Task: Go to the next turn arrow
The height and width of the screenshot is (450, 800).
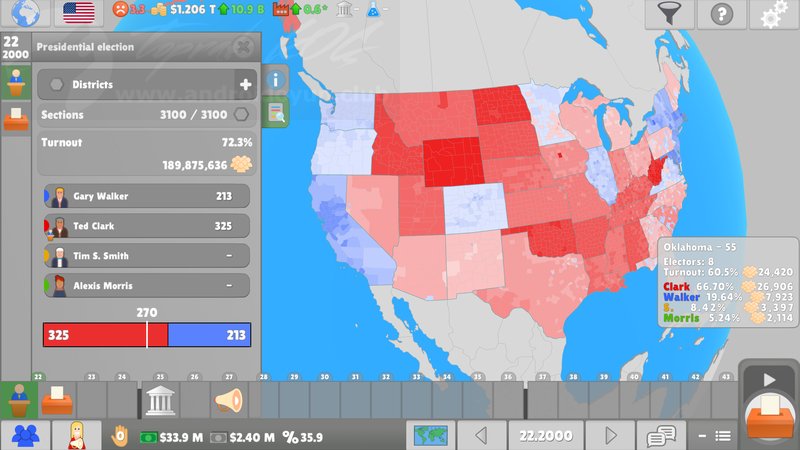Action: pos(611,435)
